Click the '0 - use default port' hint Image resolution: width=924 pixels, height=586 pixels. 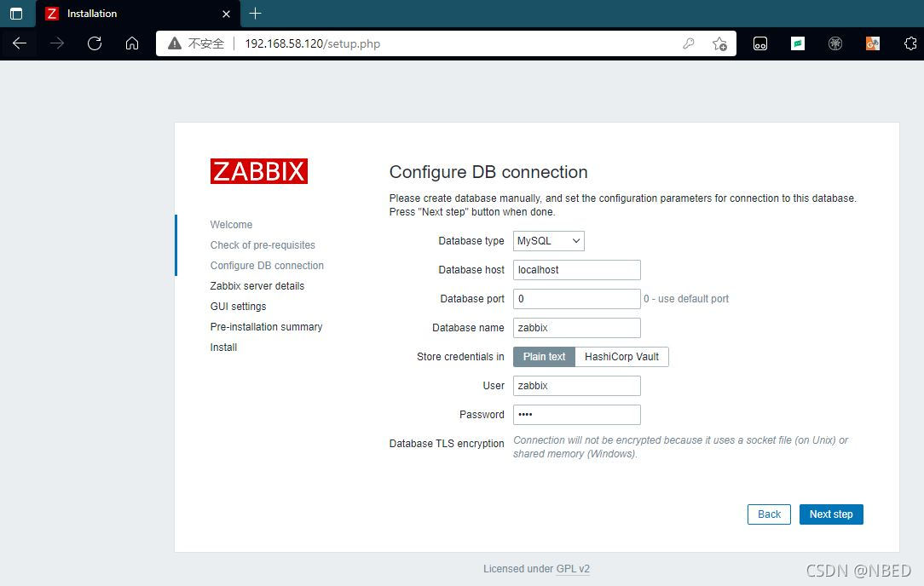pyautogui.click(x=686, y=299)
